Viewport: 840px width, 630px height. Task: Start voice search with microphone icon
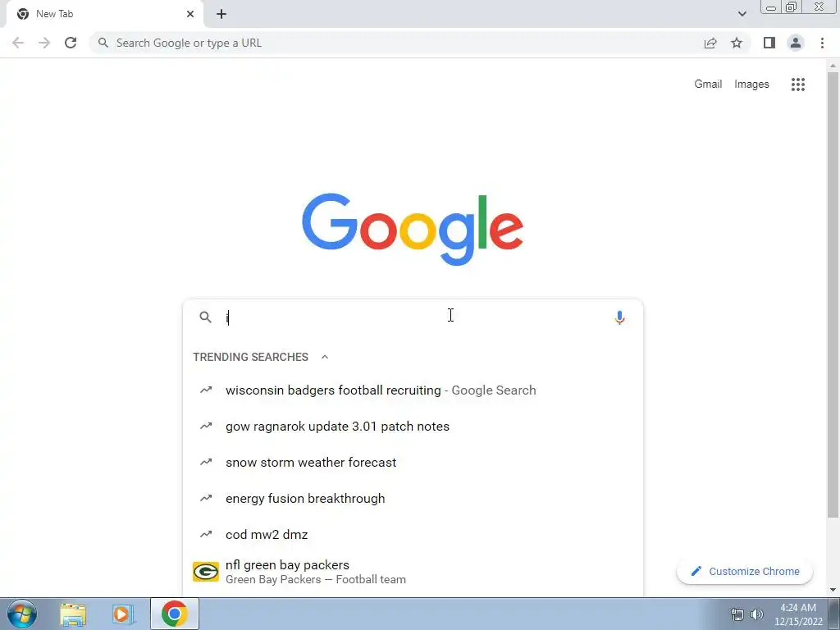pyautogui.click(x=619, y=317)
